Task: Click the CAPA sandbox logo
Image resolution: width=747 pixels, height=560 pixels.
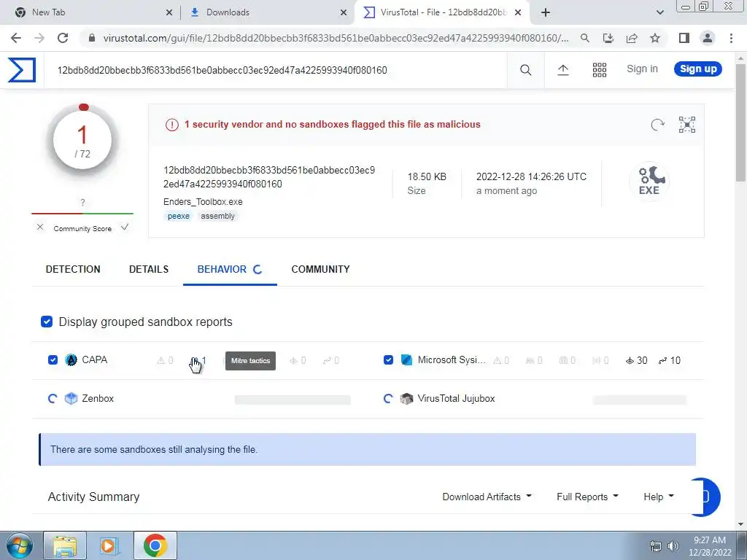Action: pyautogui.click(x=71, y=360)
